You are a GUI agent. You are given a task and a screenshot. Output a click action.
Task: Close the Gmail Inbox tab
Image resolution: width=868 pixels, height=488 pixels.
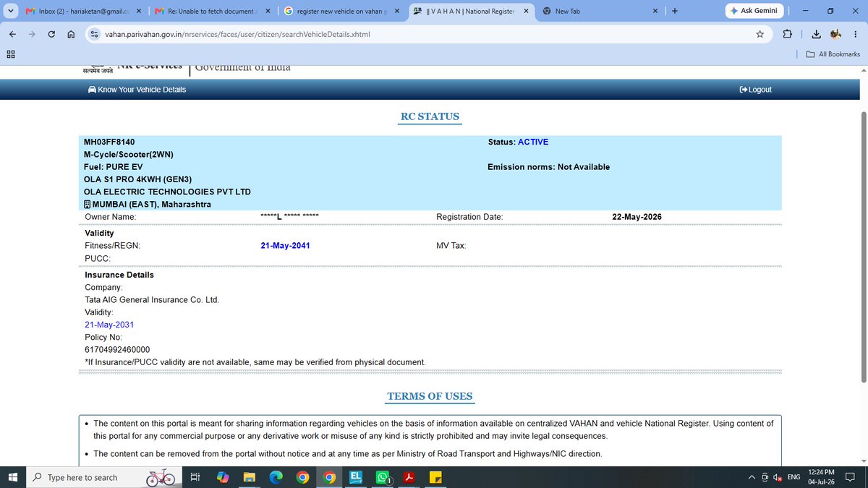tap(138, 11)
